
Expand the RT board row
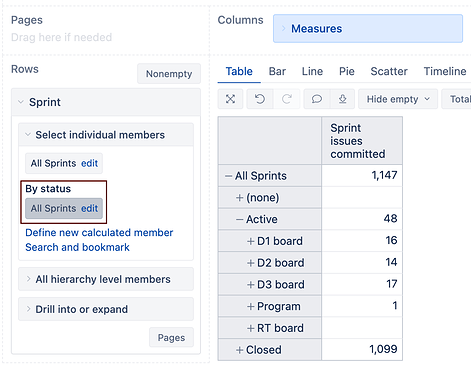(251, 328)
